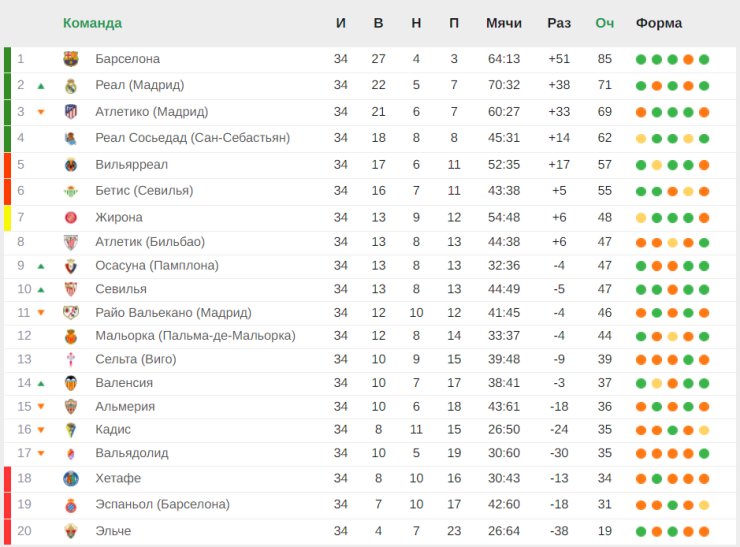Click the Espanyol club crest icon
This screenshot has width=740, height=547.
71,505
